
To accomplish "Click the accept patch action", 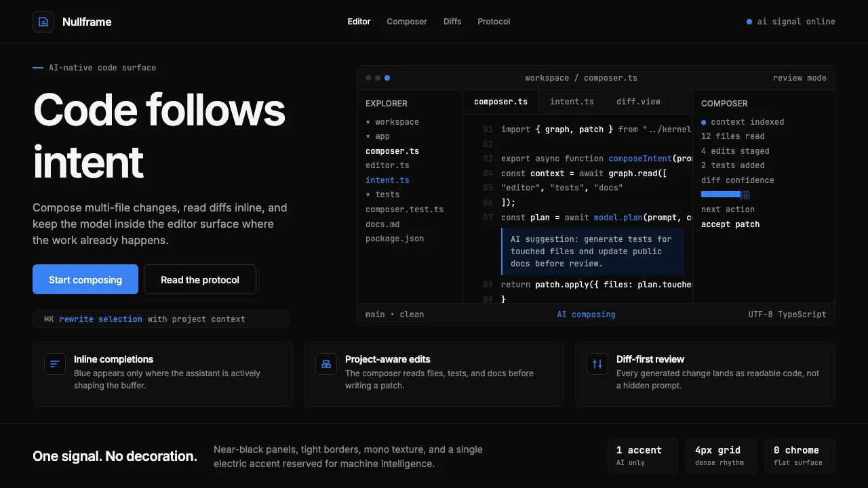I will [x=730, y=224].
